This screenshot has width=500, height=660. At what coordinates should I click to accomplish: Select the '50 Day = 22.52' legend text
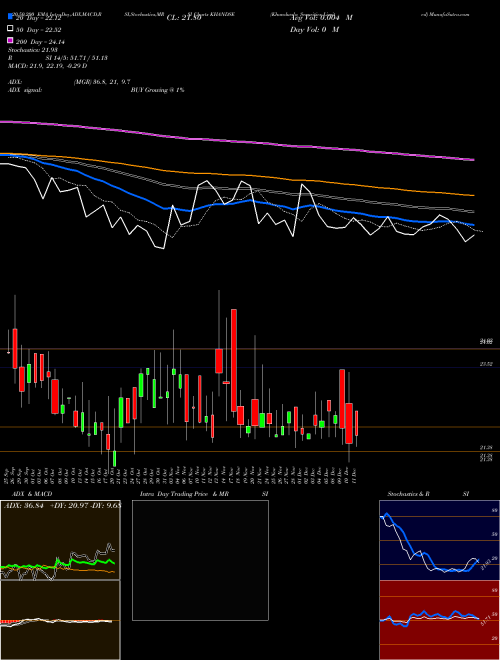[38, 30]
